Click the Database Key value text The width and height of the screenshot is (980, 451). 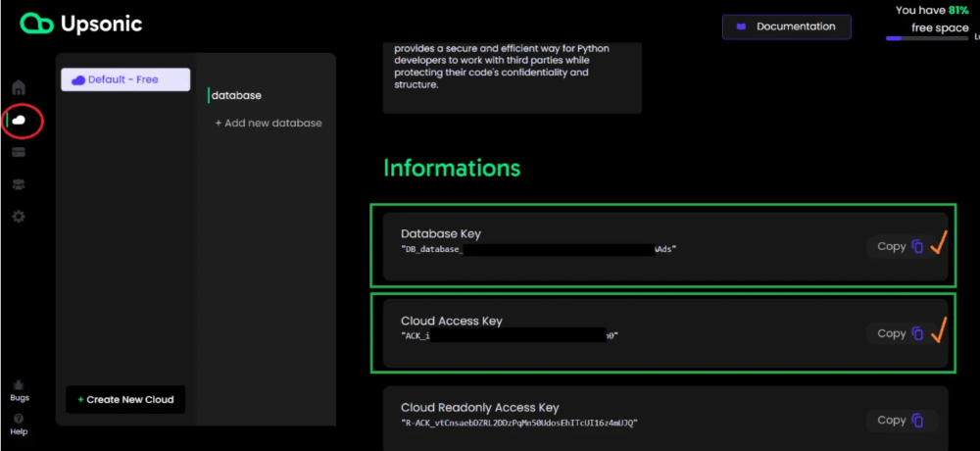click(x=539, y=249)
